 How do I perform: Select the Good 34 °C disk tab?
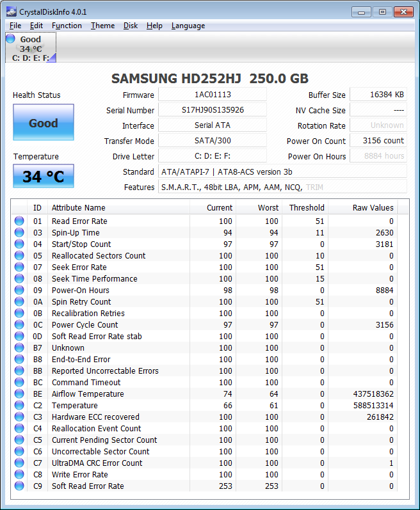point(31,47)
